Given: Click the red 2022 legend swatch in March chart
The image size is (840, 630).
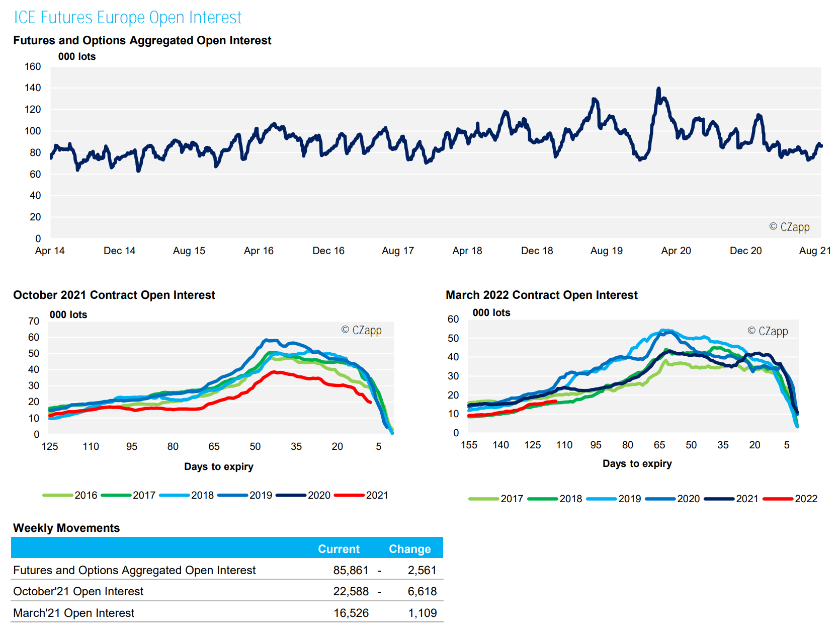Looking at the screenshot, I should (x=778, y=499).
